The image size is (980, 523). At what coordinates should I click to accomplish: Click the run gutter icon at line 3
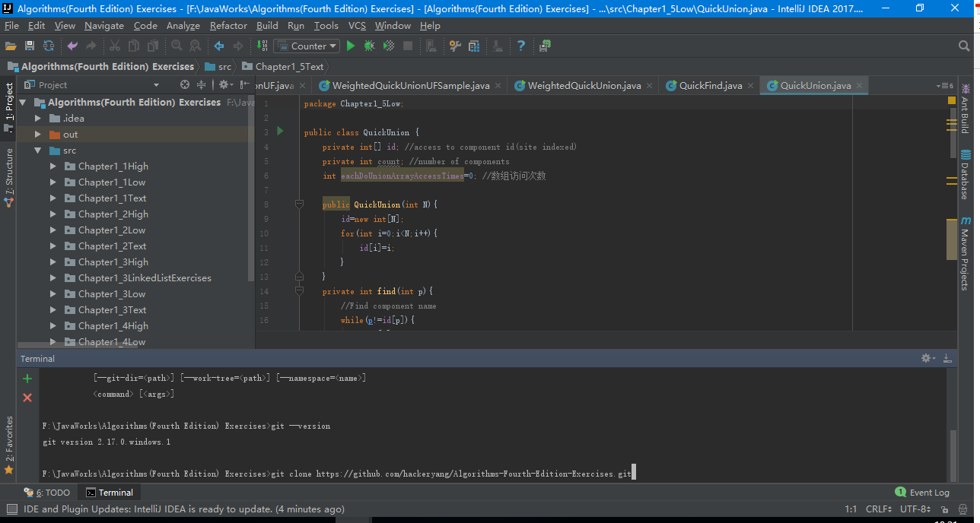pos(280,132)
